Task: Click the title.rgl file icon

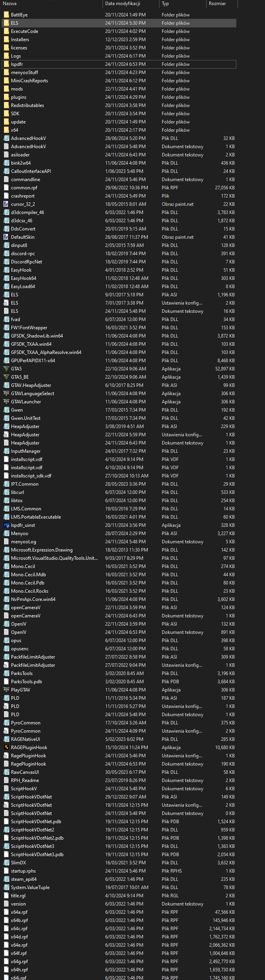Action: pos(6,896)
